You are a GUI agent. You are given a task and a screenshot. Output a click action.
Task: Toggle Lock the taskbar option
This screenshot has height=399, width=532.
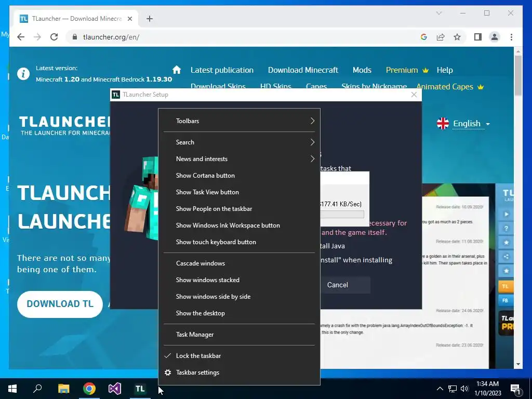click(x=239, y=356)
